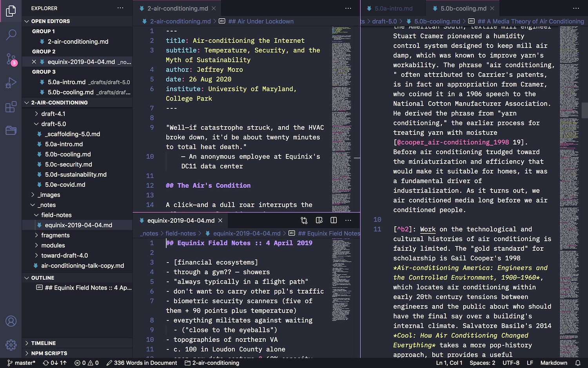Open 5.0c-security.md in file tree
Viewport: 588px width, 368px height.
point(68,164)
